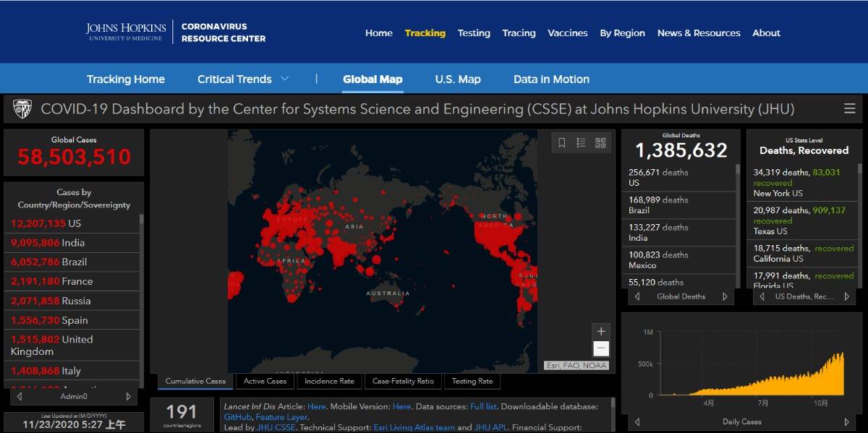Open the JHU APL link

click(492, 427)
